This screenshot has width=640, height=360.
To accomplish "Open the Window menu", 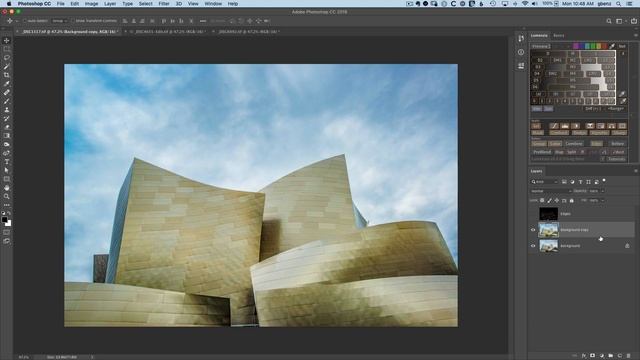I will click(x=213, y=4).
